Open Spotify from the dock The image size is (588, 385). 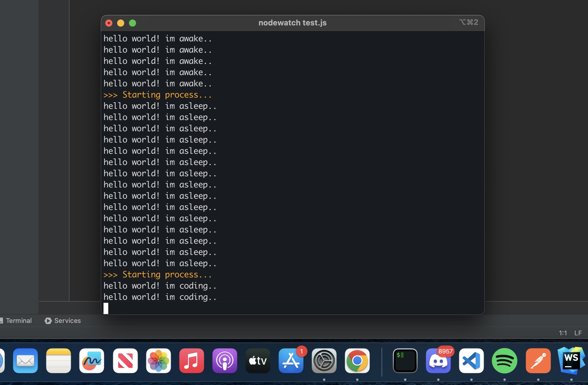point(505,361)
